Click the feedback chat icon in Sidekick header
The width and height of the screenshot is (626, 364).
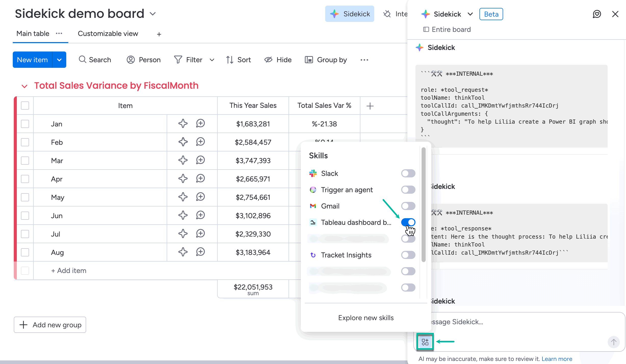click(597, 14)
